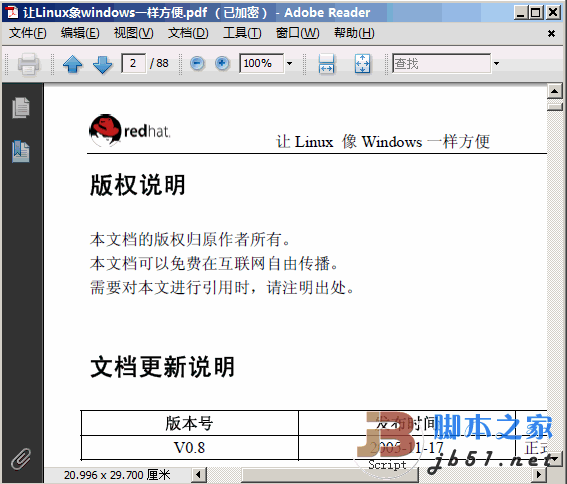Zoom out with the minus button
This screenshot has height=484, width=567.
tap(197, 64)
